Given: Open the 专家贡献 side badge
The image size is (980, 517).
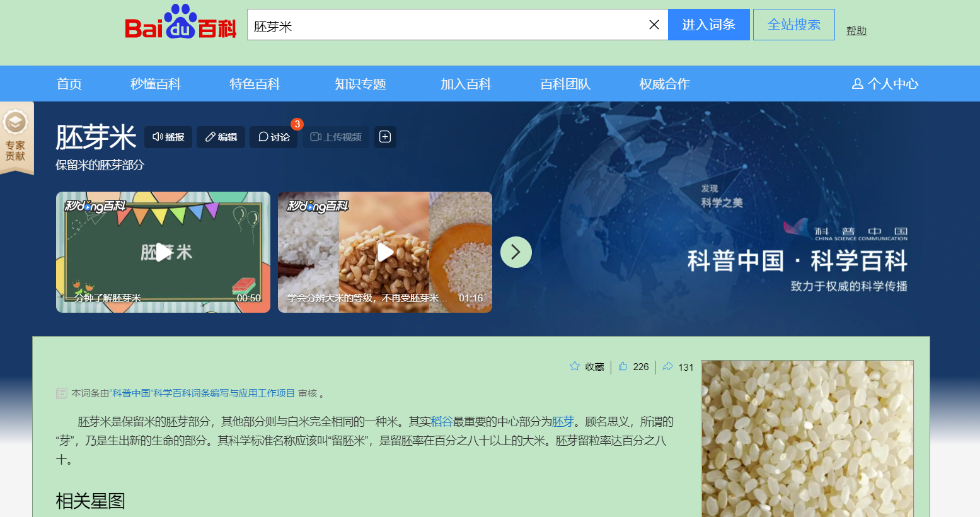Looking at the screenshot, I should pos(16,137).
